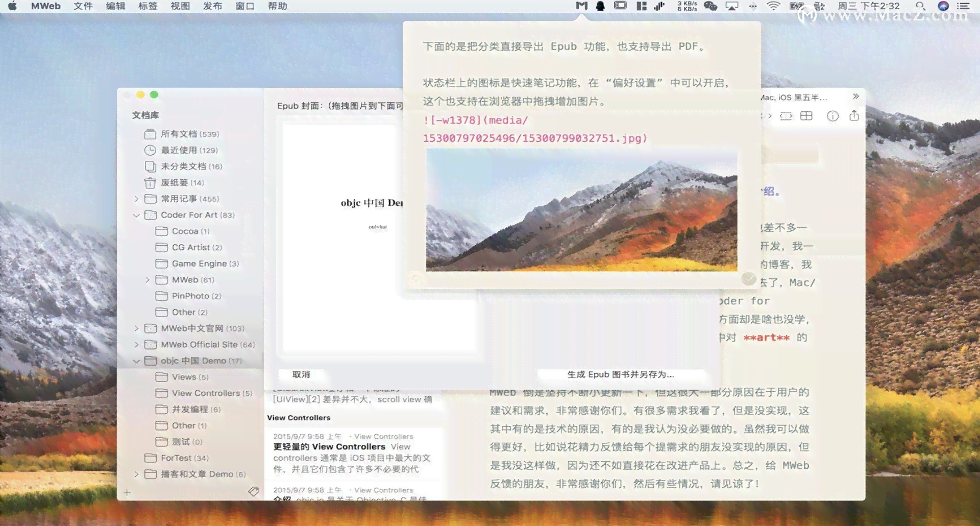Screen dimensions: 980x526
Task: Expand the MWeb (61) subfolder
Action: (x=148, y=280)
